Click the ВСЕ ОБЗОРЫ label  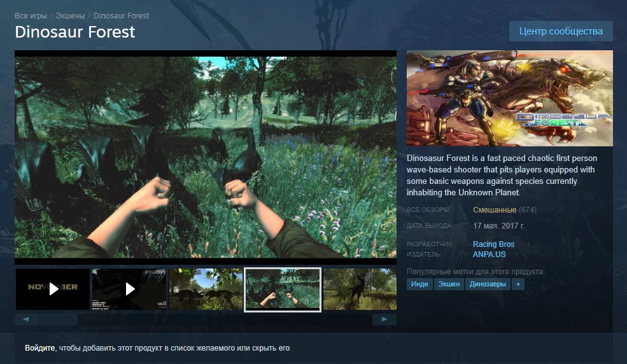(x=428, y=210)
